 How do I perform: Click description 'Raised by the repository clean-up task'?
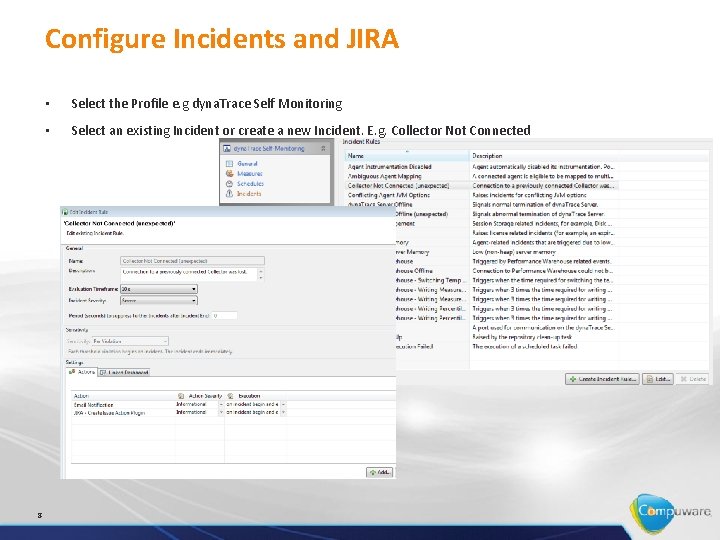point(522,337)
